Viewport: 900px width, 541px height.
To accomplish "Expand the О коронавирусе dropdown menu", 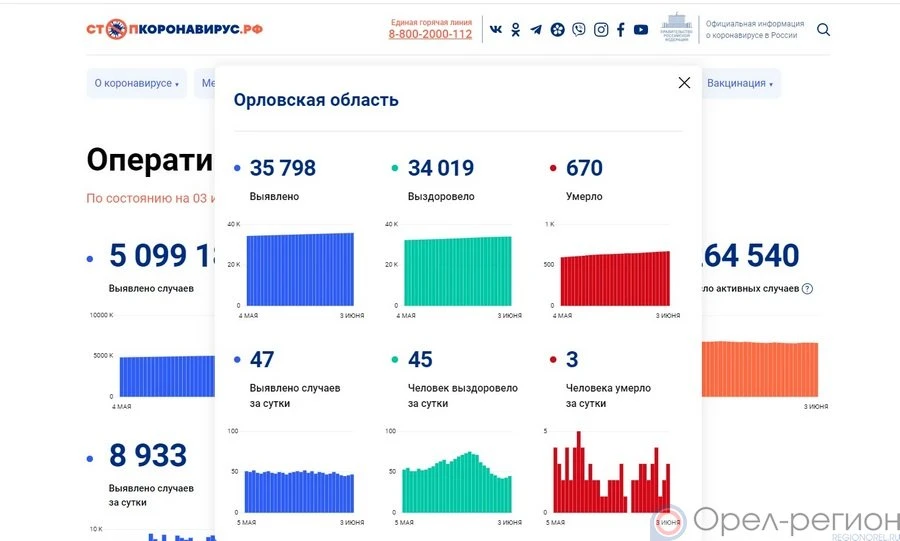I will [136, 84].
